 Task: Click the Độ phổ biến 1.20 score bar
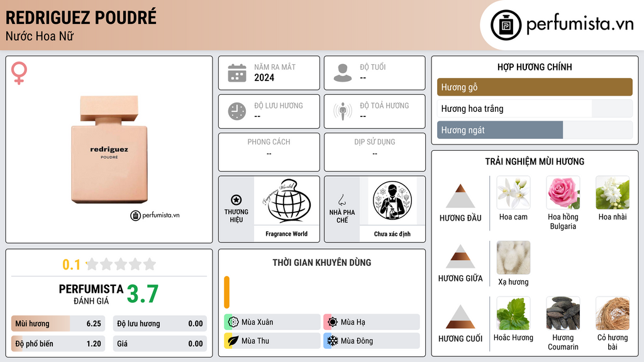58,344
